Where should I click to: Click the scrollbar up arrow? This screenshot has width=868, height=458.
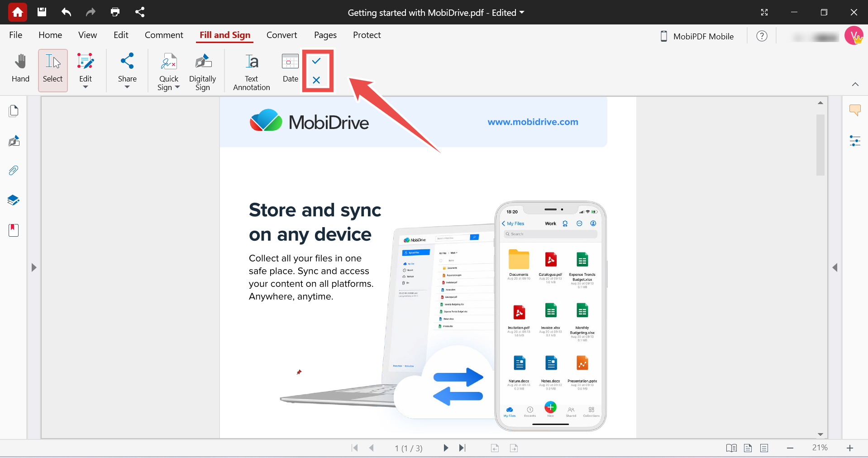tap(820, 103)
